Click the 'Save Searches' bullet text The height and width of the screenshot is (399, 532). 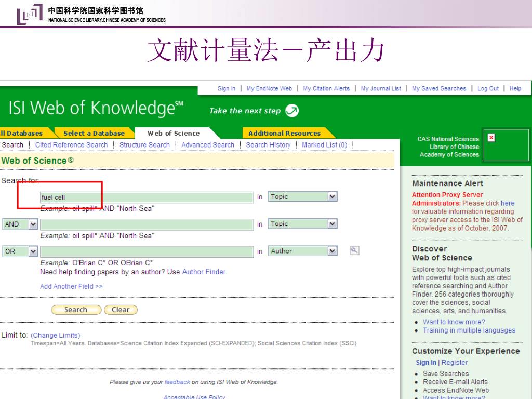pos(445,374)
